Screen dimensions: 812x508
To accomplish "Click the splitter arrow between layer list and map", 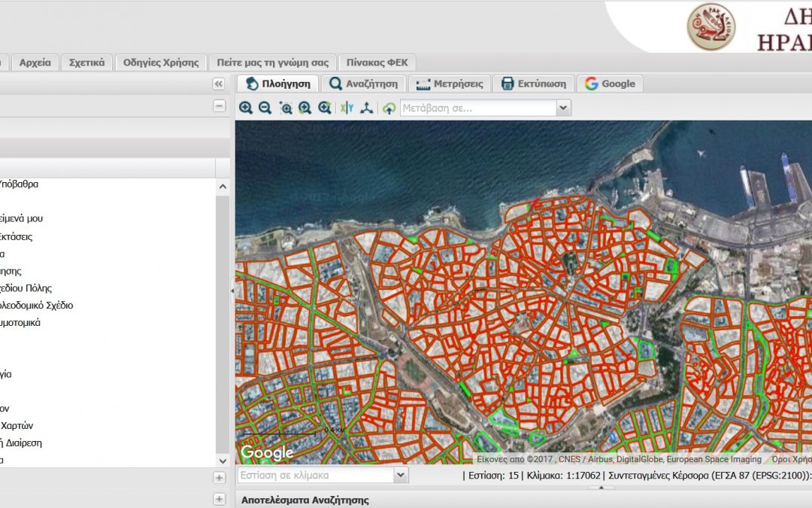I will click(x=232, y=291).
